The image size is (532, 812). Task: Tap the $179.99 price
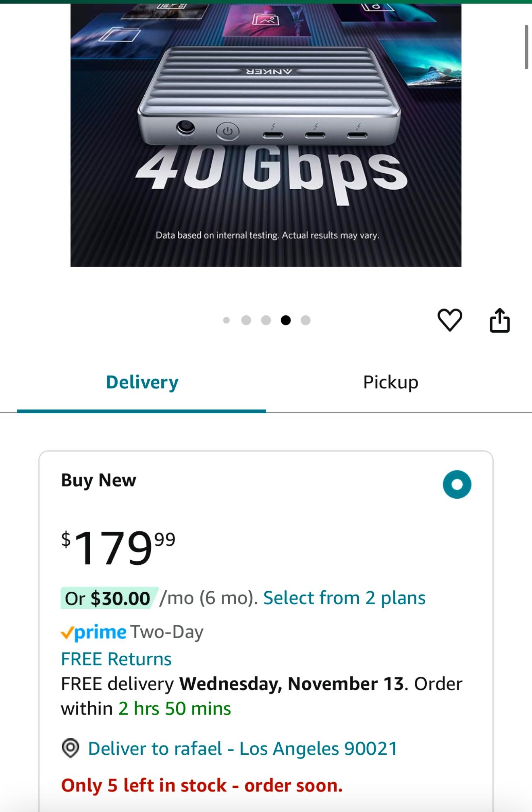pyautogui.click(x=118, y=548)
